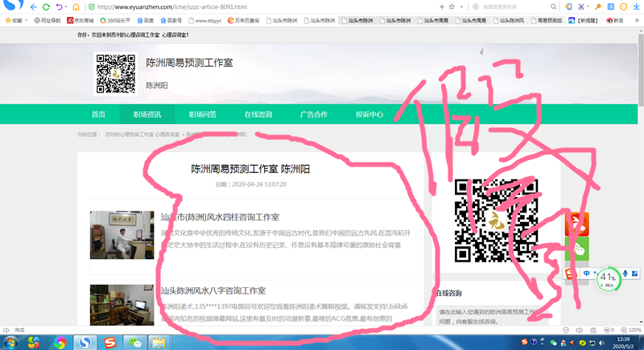The image size is (644, 350).
Task: Open Sogou browser from the taskbar
Action: [x=85, y=343]
